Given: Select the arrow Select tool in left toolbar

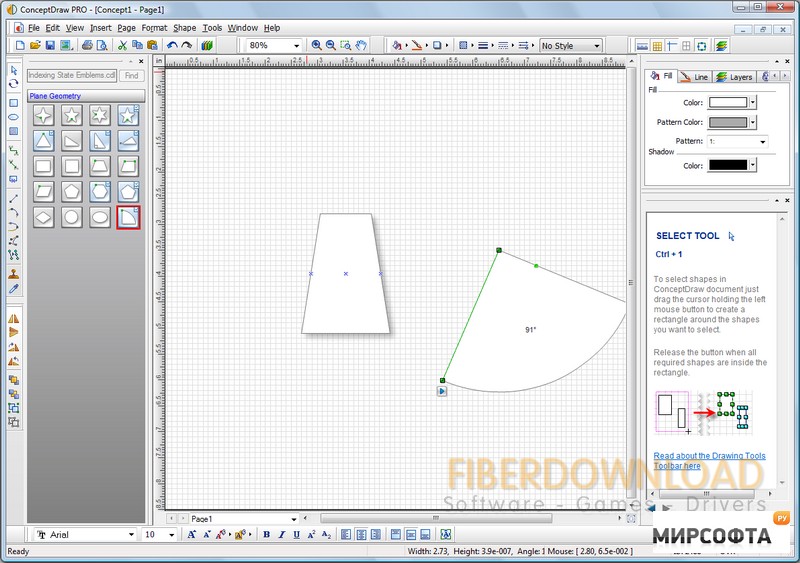Looking at the screenshot, I should [x=14, y=70].
